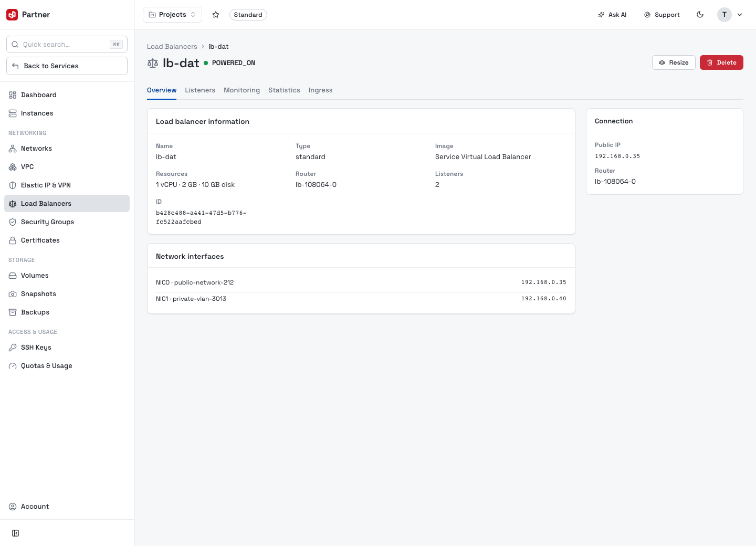Go back via Back to Services button
The width and height of the screenshot is (756, 546).
pyautogui.click(x=67, y=66)
